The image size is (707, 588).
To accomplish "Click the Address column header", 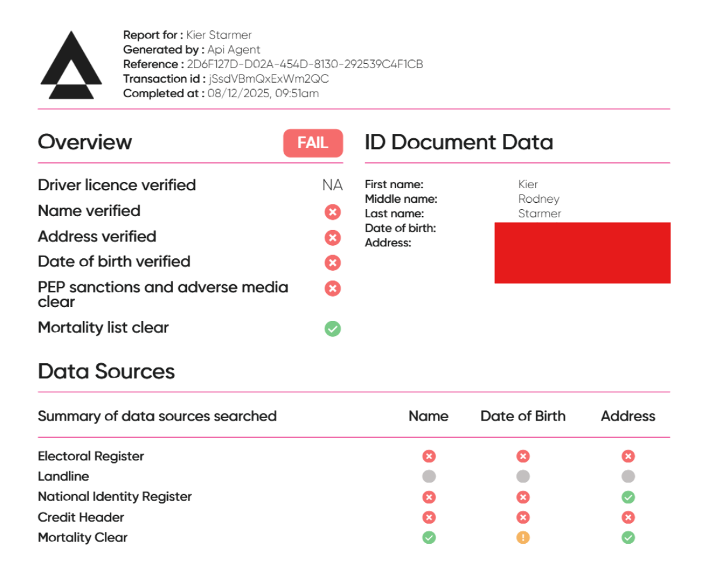I will click(628, 416).
